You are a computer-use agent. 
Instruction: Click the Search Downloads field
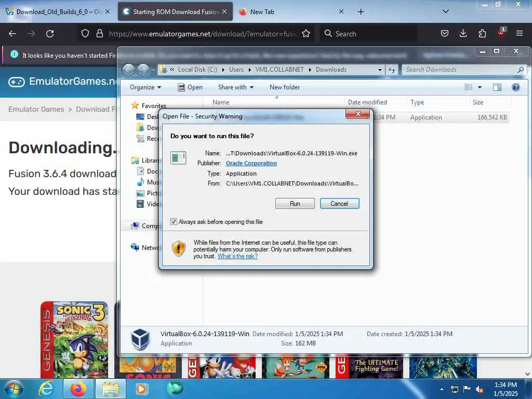point(463,70)
